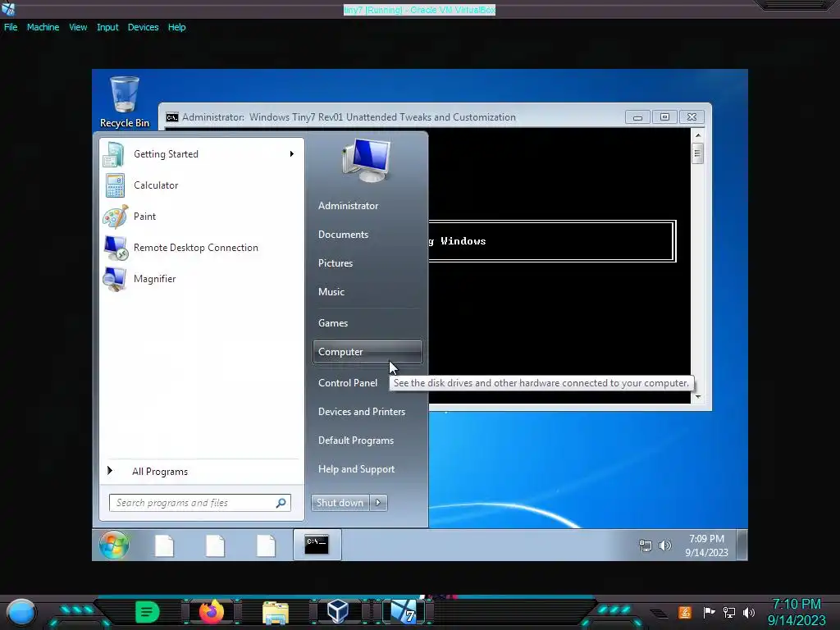Select the tiny7 VM taskbar icon
Viewport: 840px width, 630px height.
pyautogui.click(x=404, y=611)
